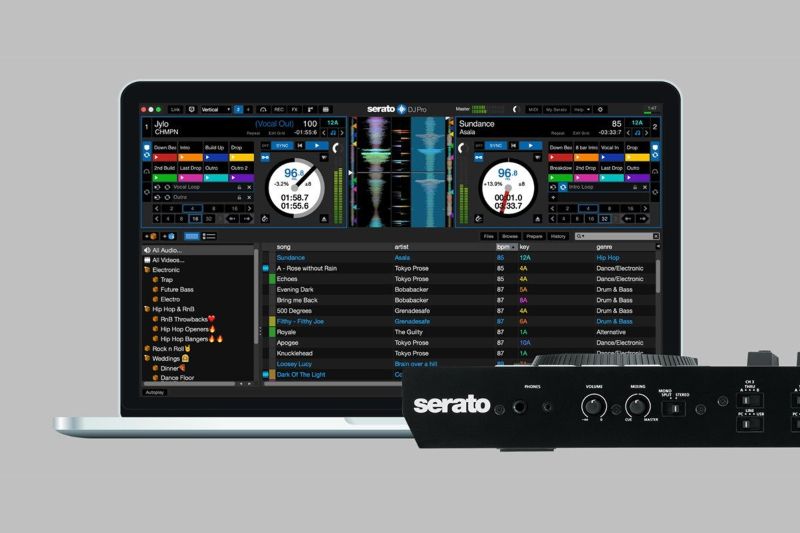Click deck 2 censor icon below platter
The height and width of the screenshot is (533, 800).
coord(479,219)
